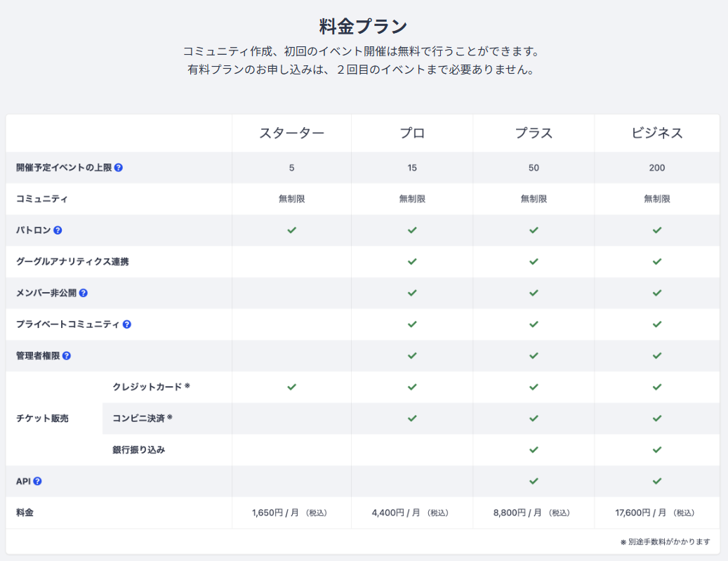
Task: Click クレジットカード checkmark under スターター
Action: click(x=291, y=388)
